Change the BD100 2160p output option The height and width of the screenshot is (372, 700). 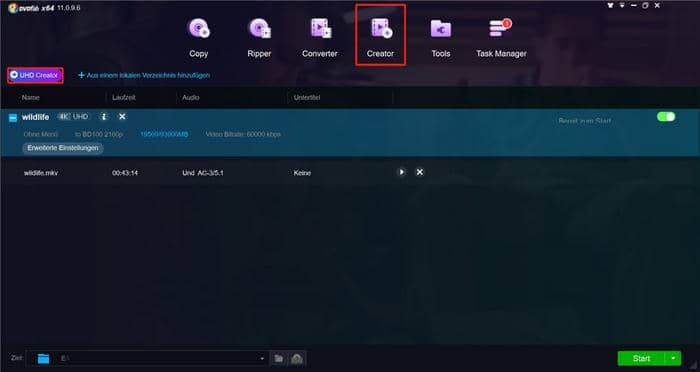coord(99,134)
